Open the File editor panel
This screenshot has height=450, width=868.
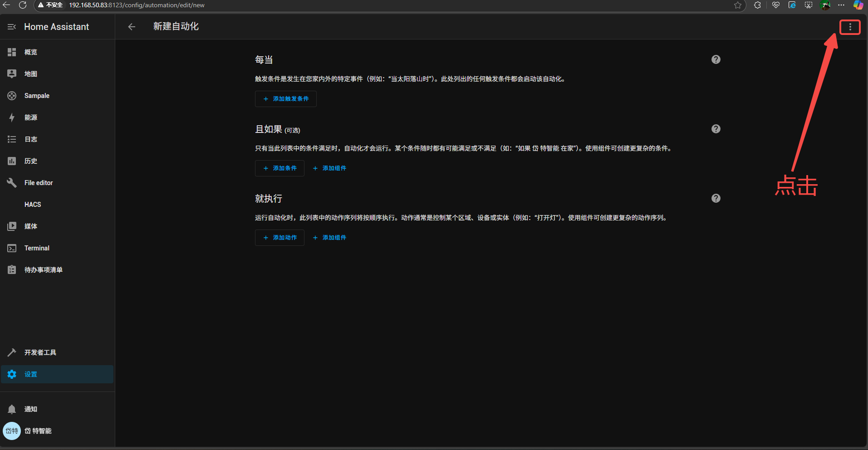(39, 183)
